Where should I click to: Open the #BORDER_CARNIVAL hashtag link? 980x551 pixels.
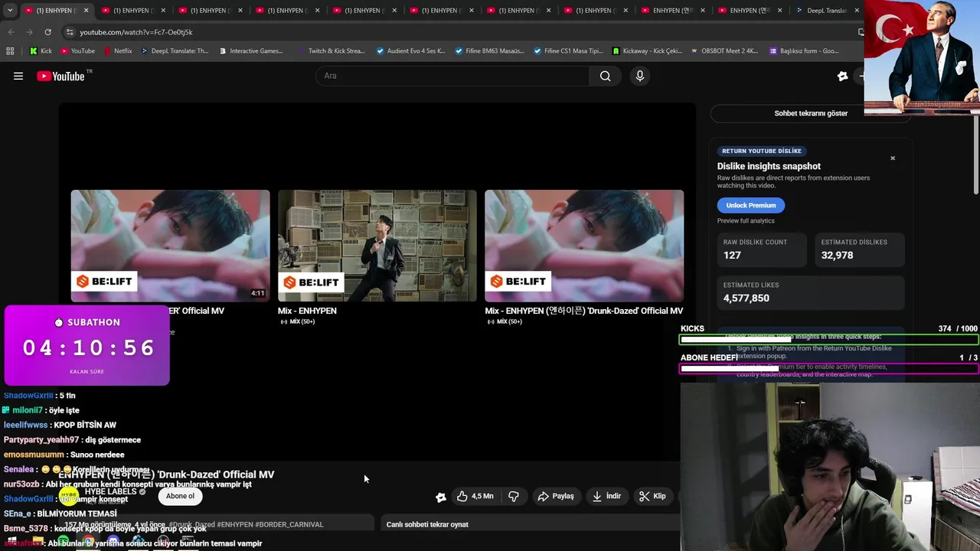[x=289, y=525]
